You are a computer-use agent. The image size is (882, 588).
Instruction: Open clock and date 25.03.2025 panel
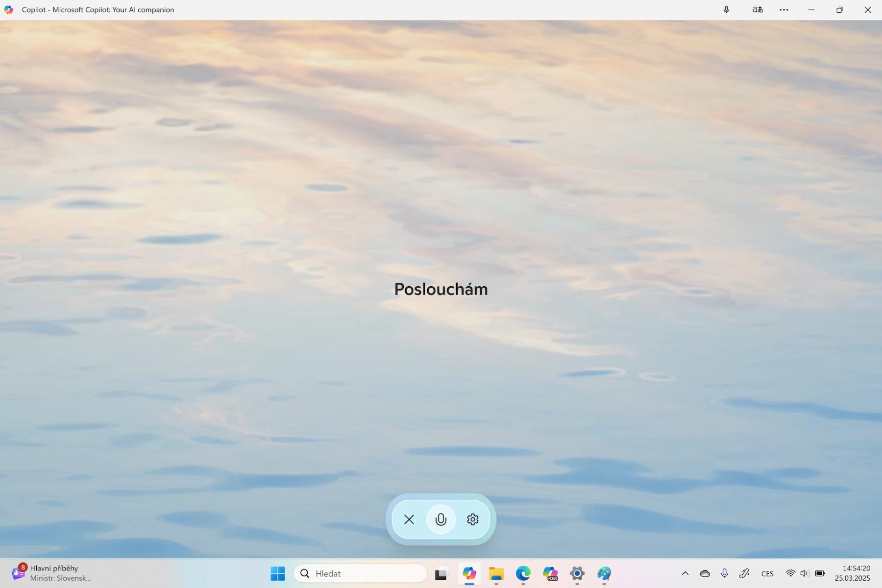(853, 573)
